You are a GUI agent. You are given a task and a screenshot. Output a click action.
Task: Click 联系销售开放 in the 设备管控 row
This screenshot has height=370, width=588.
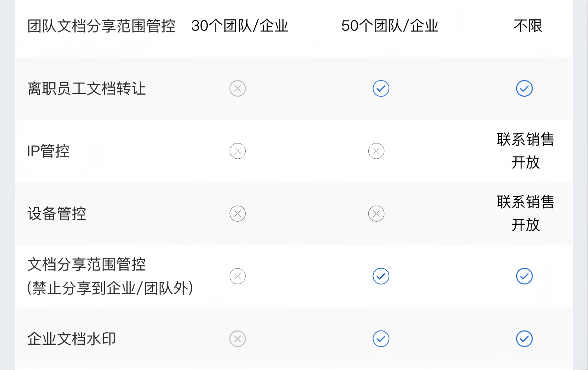525,214
